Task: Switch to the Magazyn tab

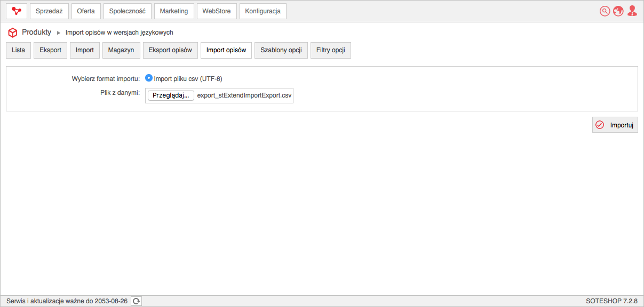Action: coord(121,50)
